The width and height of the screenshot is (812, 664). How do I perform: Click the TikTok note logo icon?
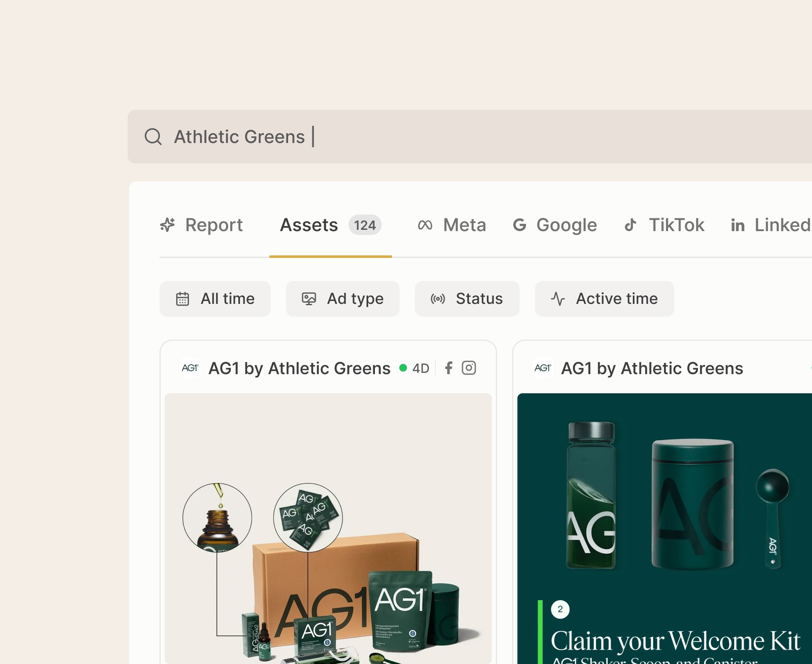[x=630, y=225]
